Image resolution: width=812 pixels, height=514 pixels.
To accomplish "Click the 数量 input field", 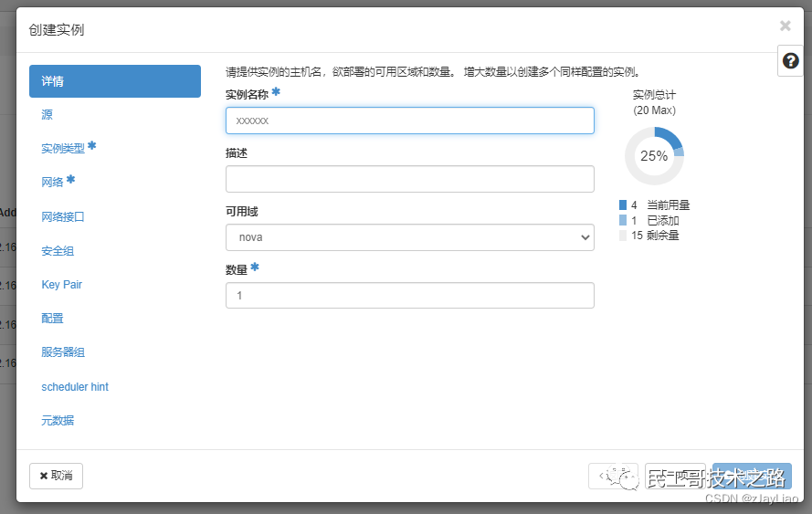I will [x=409, y=296].
